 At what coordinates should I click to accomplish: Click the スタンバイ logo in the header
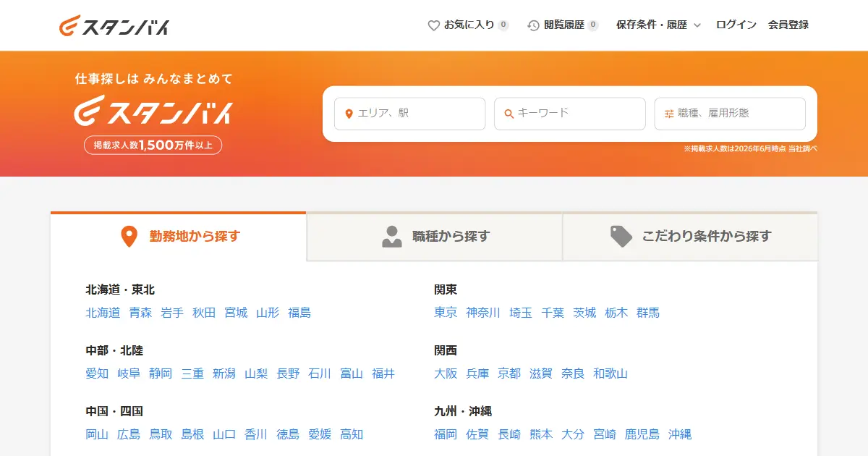114,25
